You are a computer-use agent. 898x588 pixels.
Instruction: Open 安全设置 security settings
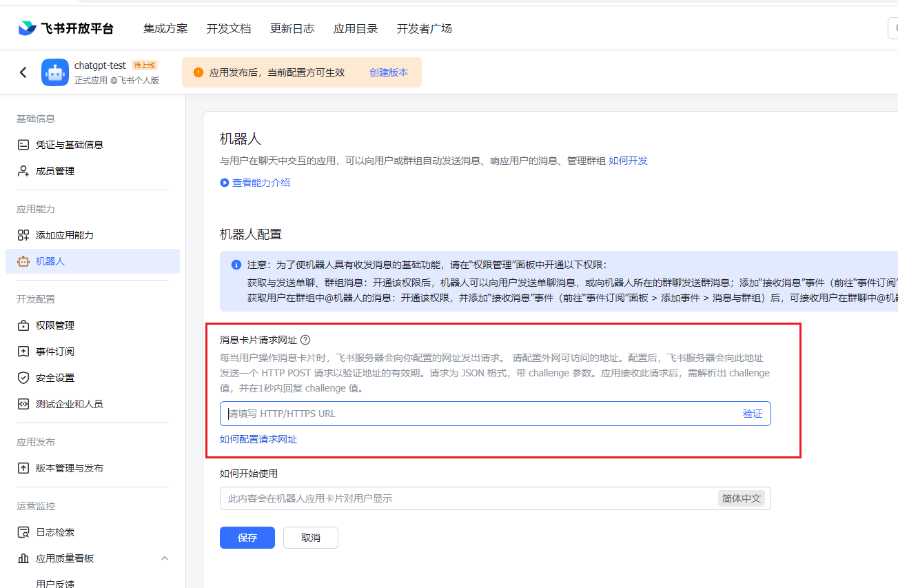54,378
